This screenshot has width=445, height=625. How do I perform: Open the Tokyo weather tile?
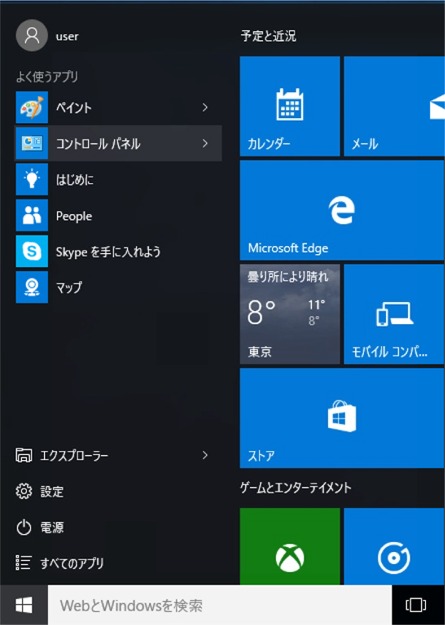290,314
